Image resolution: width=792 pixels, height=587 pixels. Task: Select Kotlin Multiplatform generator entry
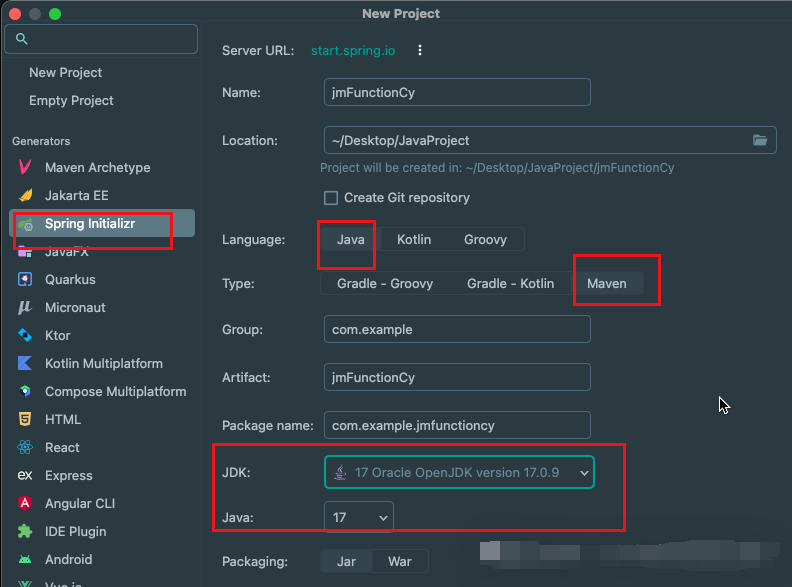click(104, 364)
